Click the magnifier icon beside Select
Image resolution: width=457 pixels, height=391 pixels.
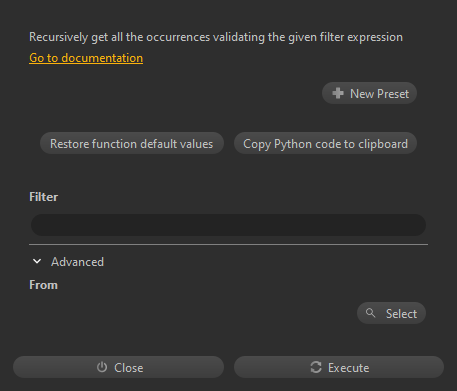370,313
